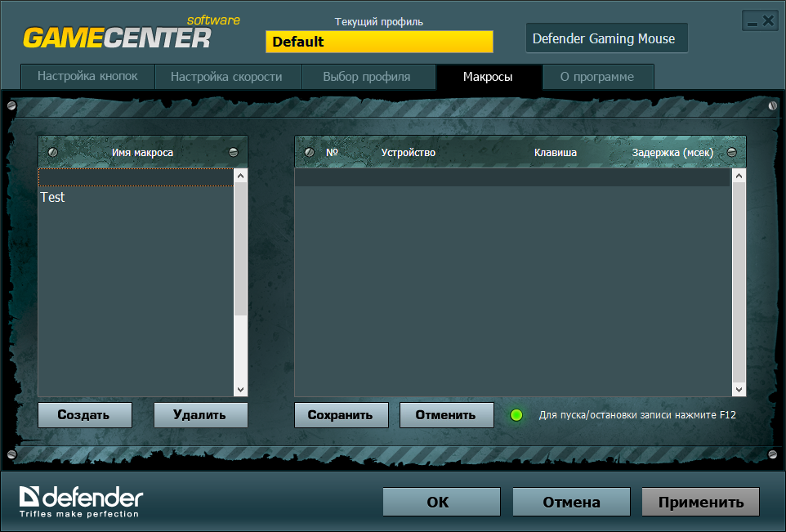Click the macro list scroll up arrow
Viewport: 786px width, 532px height.
click(x=240, y=176)
